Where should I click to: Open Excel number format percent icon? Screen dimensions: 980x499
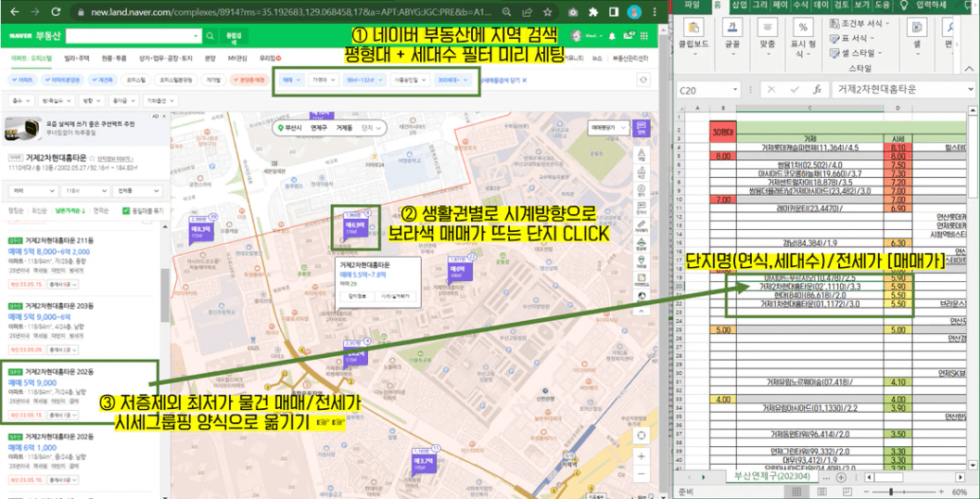803,28
